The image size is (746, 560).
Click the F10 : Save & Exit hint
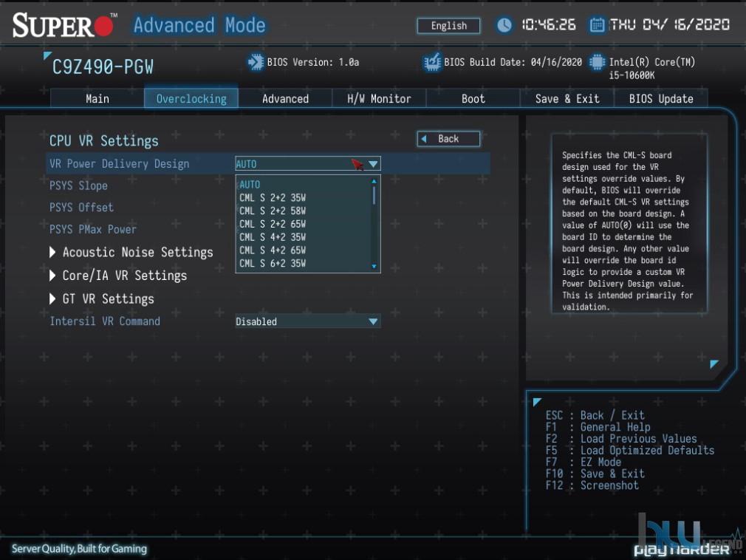(x=595, y=474)
